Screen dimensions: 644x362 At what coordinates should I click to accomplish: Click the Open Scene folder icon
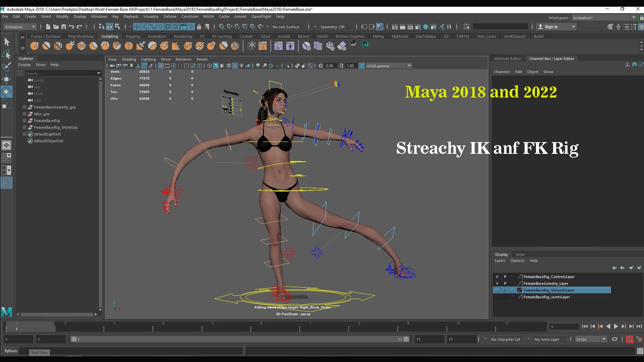pos(56,27)
